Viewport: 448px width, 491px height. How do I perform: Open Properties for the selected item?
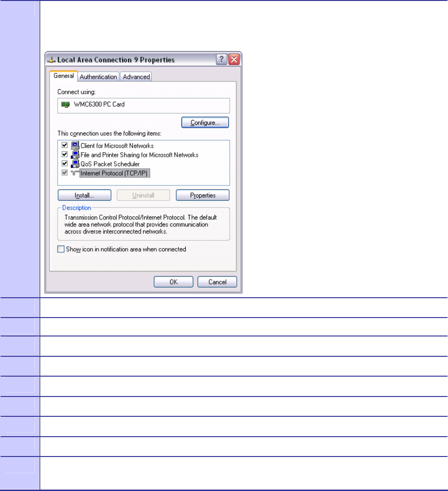[203, 195]
